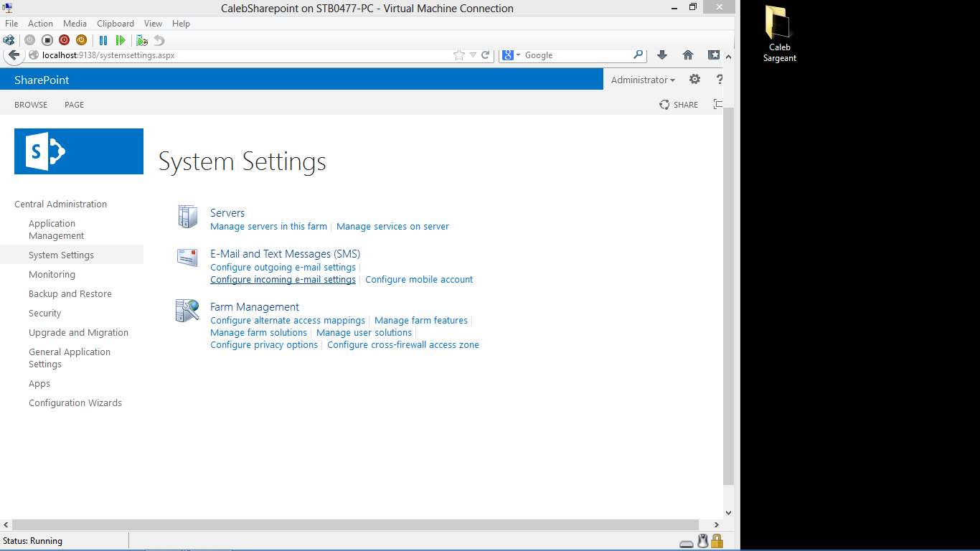Open Manage services on server
Screen dimensions: 980x551
click(392, 227)
